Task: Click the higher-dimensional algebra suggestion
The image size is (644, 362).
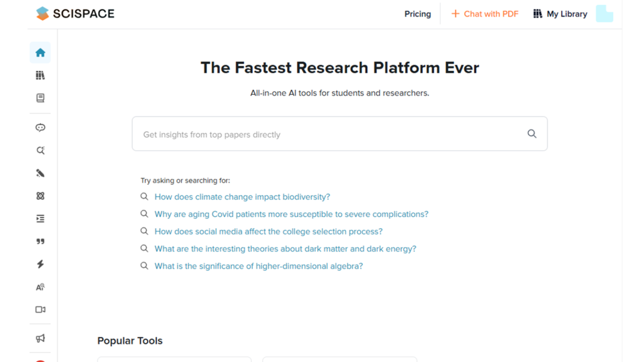Action: point(258,266)
